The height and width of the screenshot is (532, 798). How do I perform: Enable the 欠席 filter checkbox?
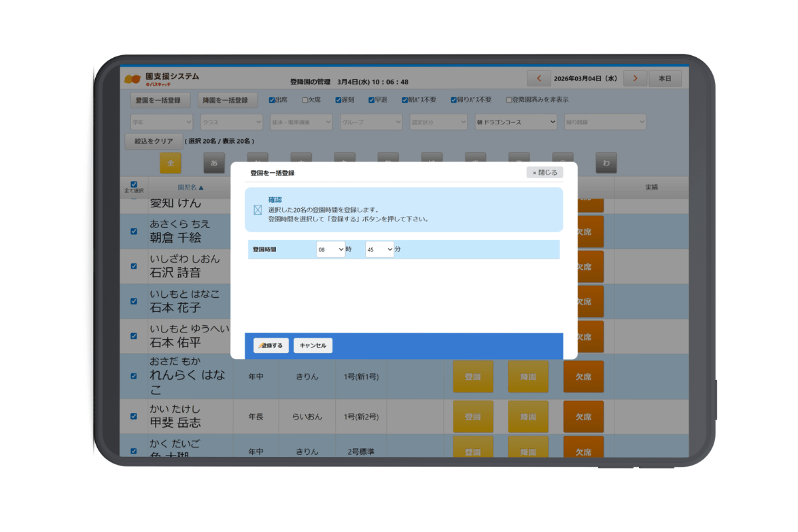click(x=305, y=100)
